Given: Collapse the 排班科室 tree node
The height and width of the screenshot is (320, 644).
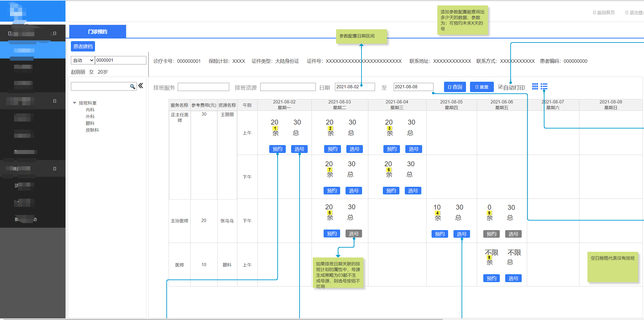Looking at the screenshot, I should 74,103.
